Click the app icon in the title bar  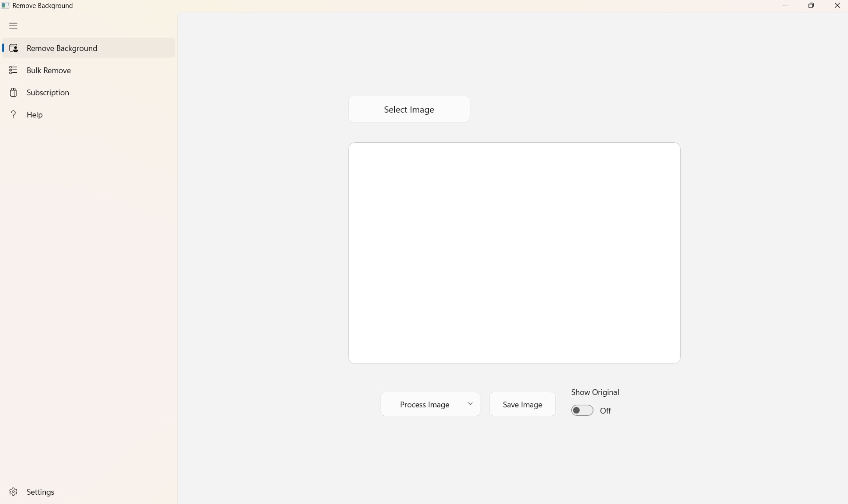5,5
